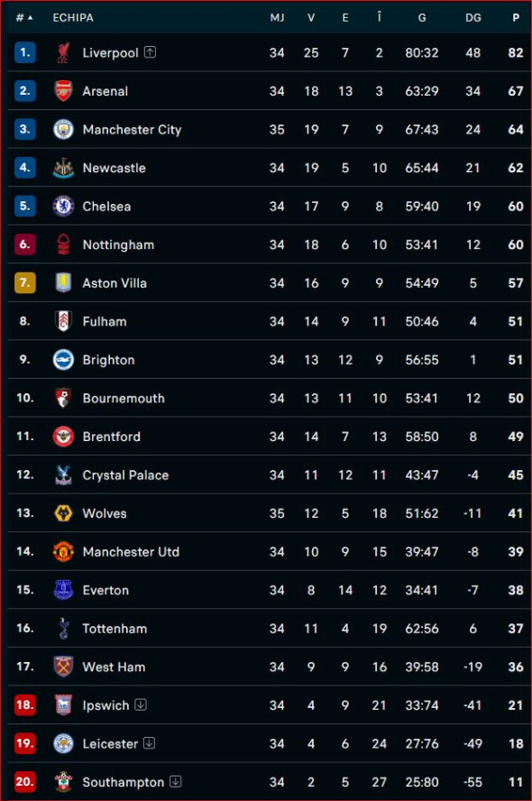The width and height of the screenshot is (532, 801).
Task: Click the Aston Villa crest
Action: click(62, 282)
